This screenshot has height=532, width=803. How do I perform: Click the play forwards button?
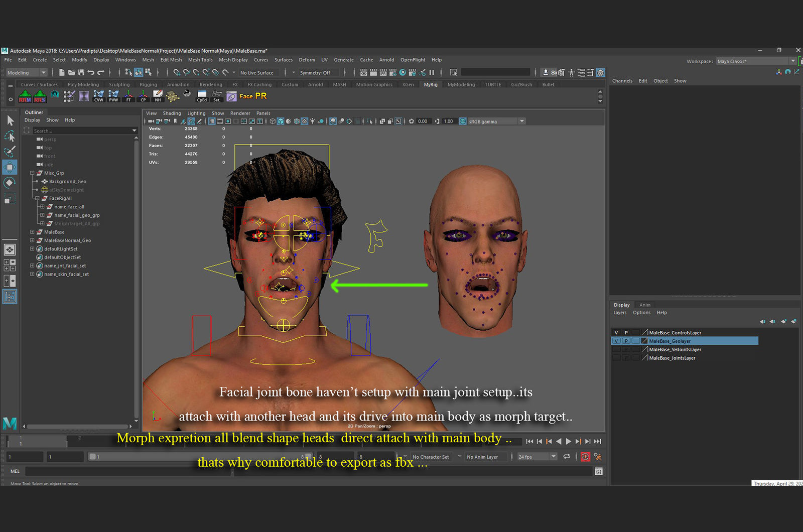[x=568, y=441]
